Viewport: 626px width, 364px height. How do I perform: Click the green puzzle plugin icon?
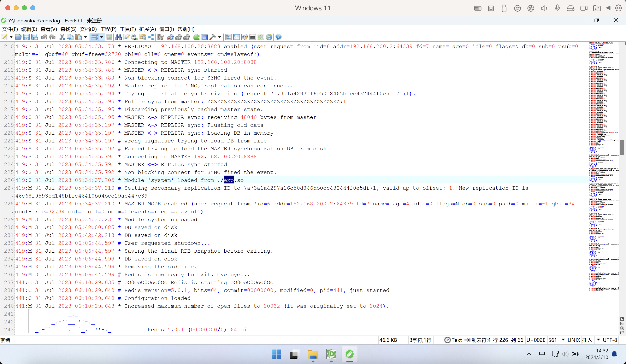[196, 37]
